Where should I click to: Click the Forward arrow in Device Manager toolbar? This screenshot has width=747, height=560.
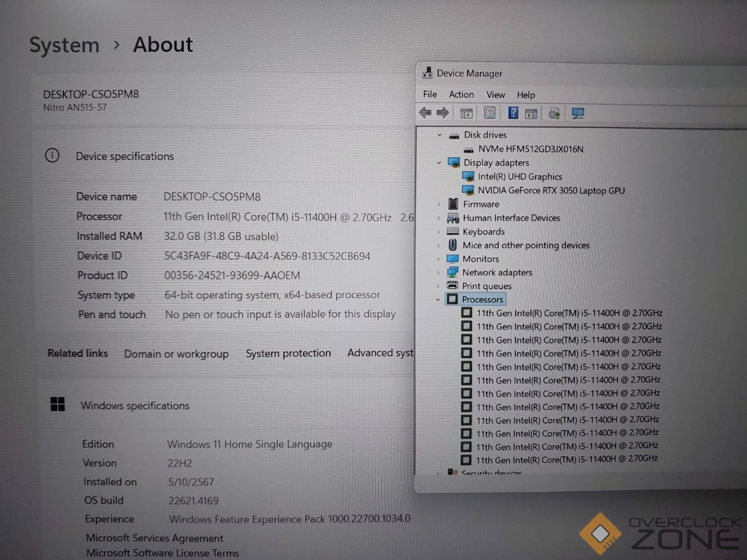443,113
